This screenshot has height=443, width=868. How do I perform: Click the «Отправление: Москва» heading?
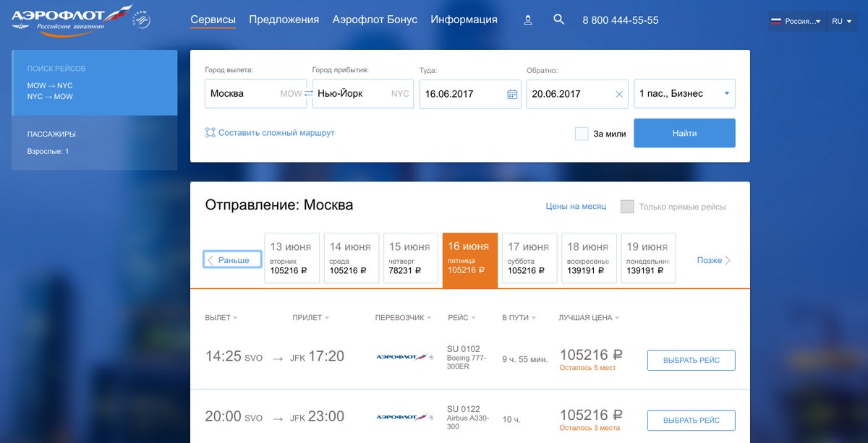tap(279, 205)
